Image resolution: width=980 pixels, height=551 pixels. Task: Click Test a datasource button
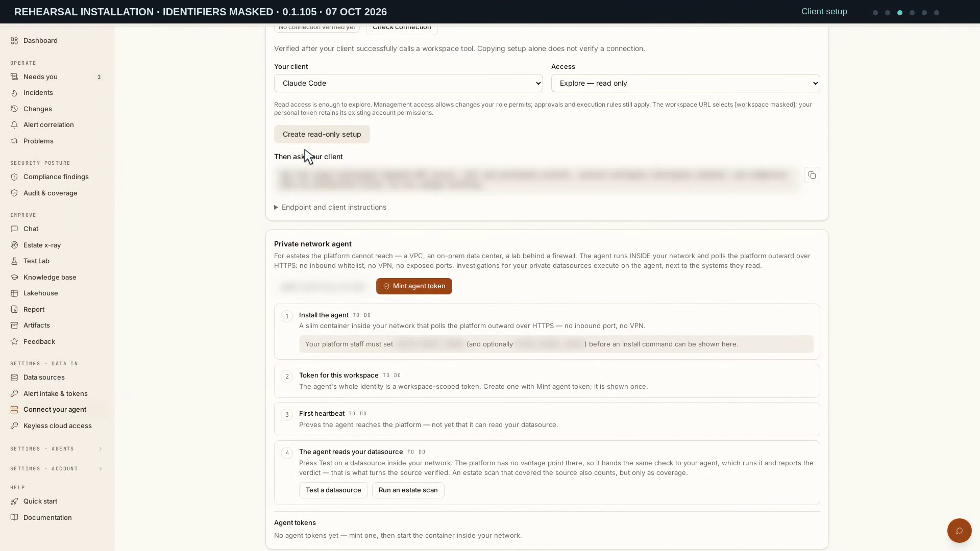click(x=333, y=490)
